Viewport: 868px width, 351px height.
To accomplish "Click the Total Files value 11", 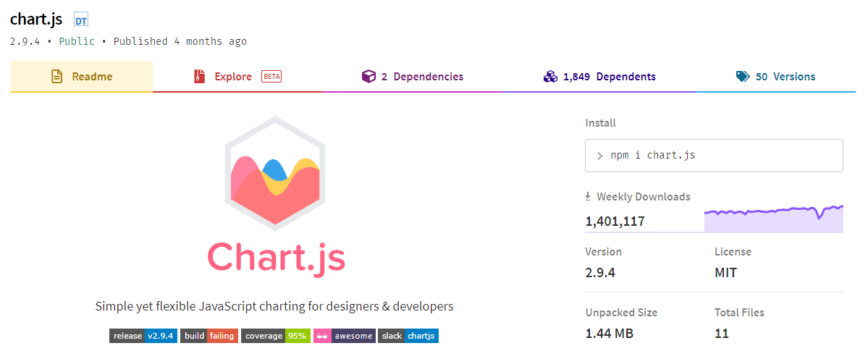I will pos(721,334).
